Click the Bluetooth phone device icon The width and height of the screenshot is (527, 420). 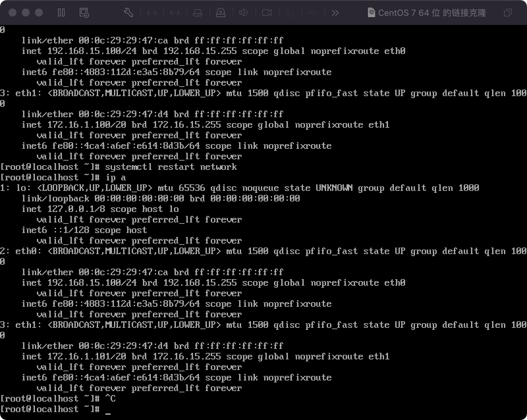(290, 13)
